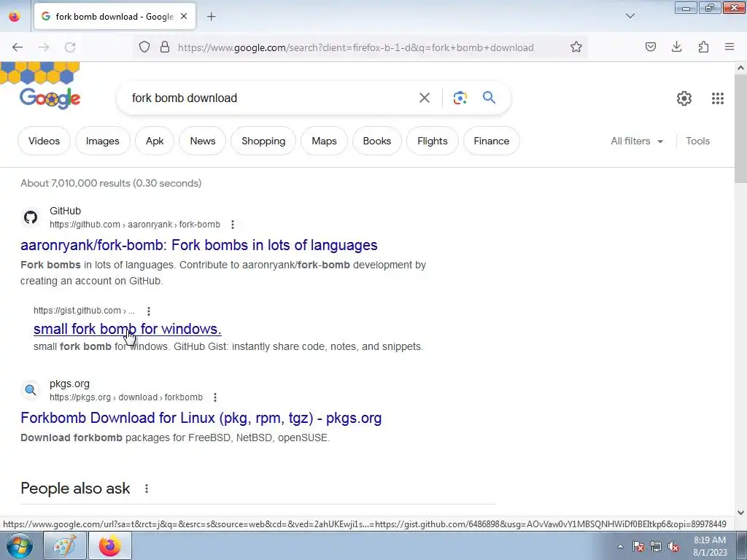Expand the list all tabs chevron
747x560 pixels.
tap(630, 16)
